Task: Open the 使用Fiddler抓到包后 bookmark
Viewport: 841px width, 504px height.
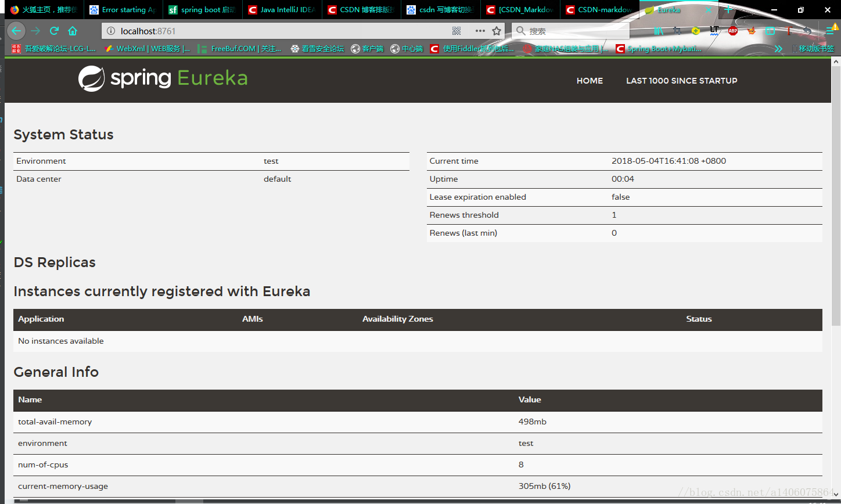Action: pos(472,49)
